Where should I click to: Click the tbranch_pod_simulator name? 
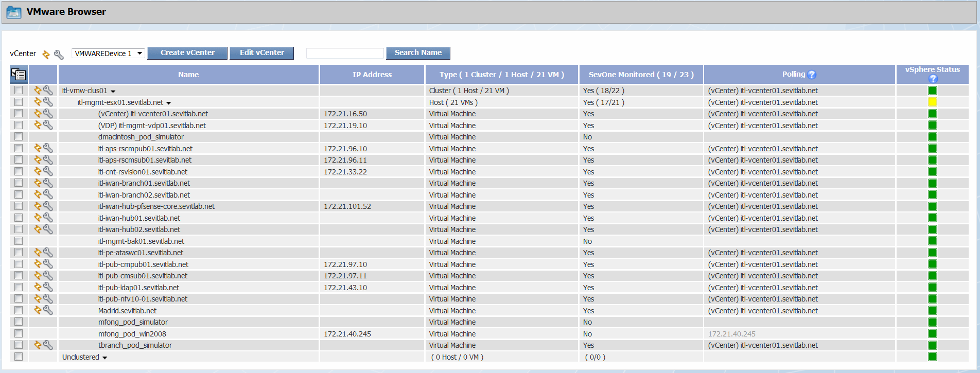coord(135,345)
